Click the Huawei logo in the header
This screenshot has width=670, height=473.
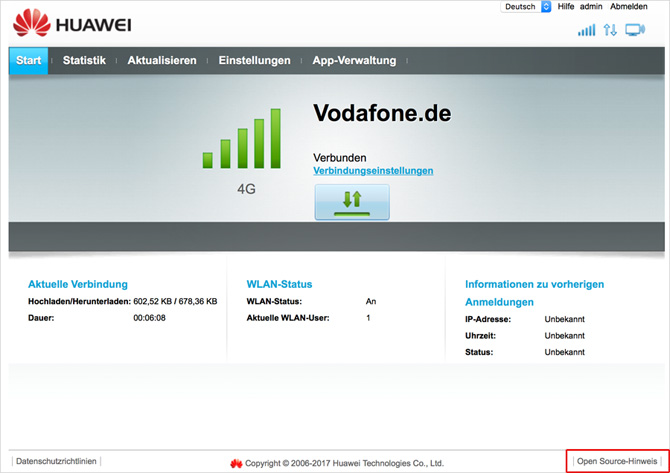[x=72, y=23]
